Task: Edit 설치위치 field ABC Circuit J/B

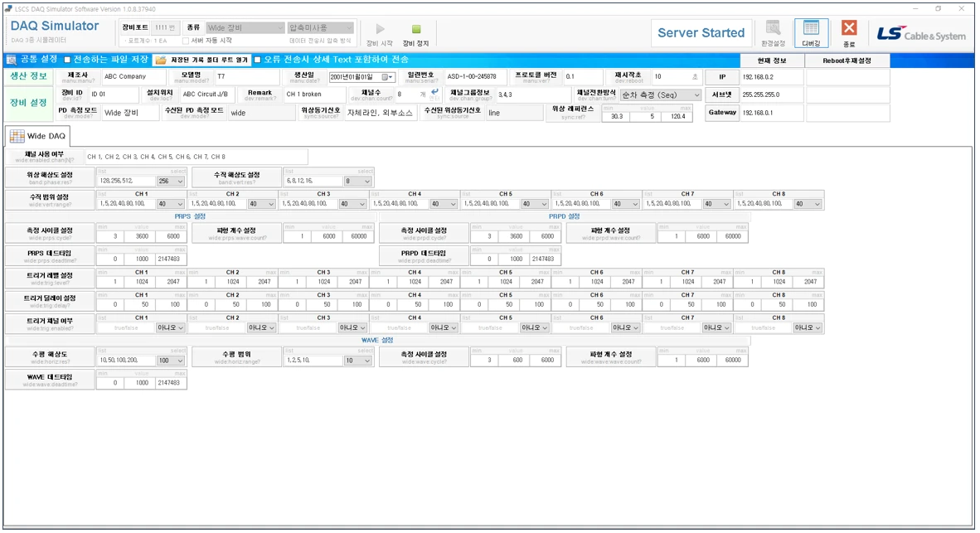Action: tap(206, 94)
